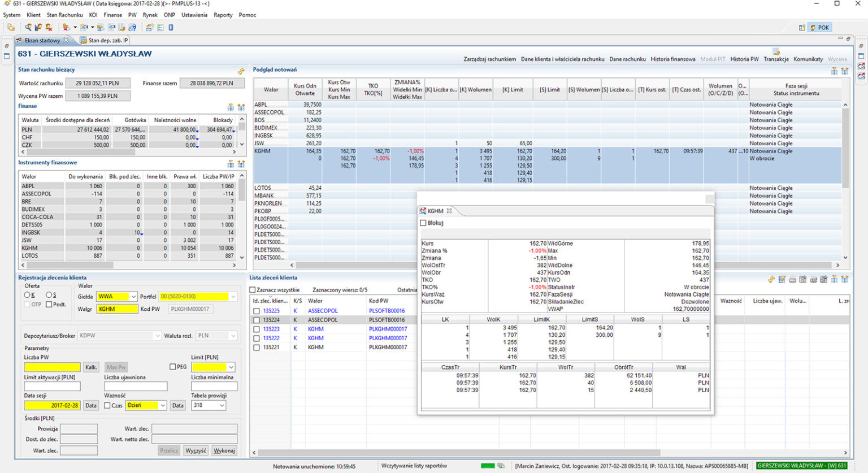Check the Zaznacz wszystkie checkbox
Image resolution: width=868 pixels, height=473 pixels.
[253, 290]
